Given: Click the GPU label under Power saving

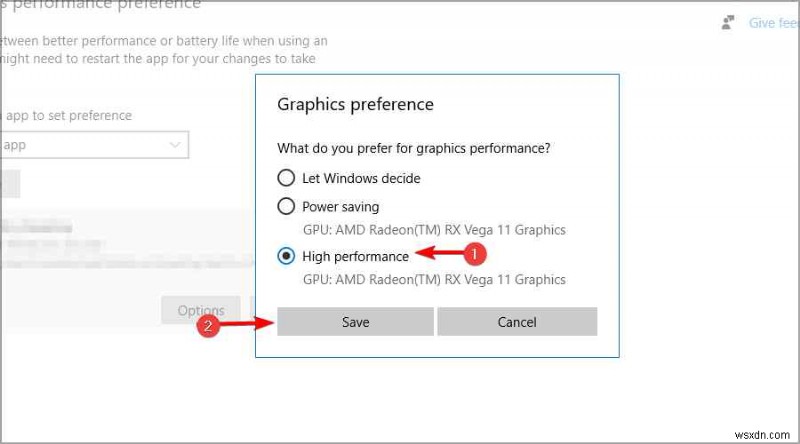Looking at the screenshot, I should click(x=434, y=230).
